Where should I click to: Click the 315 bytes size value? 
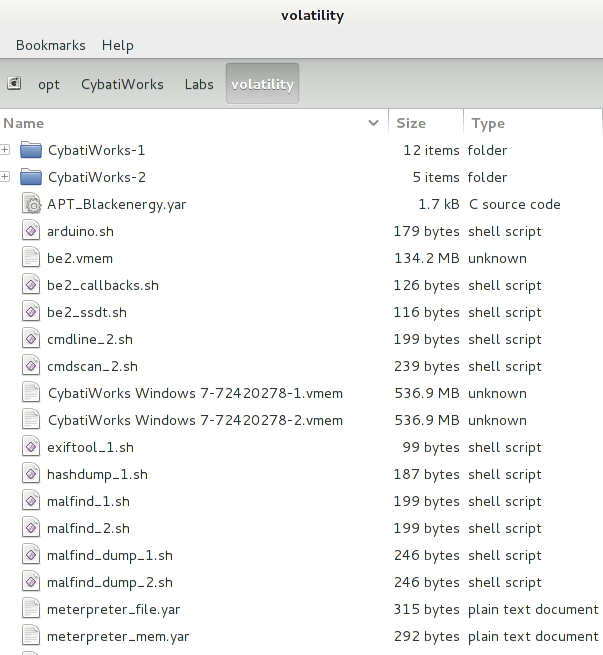click(426, 609)
